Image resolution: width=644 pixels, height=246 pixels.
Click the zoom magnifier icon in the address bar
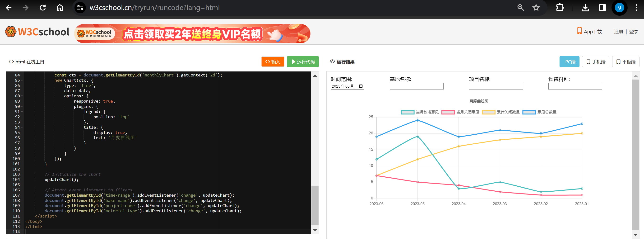[520, 8]
